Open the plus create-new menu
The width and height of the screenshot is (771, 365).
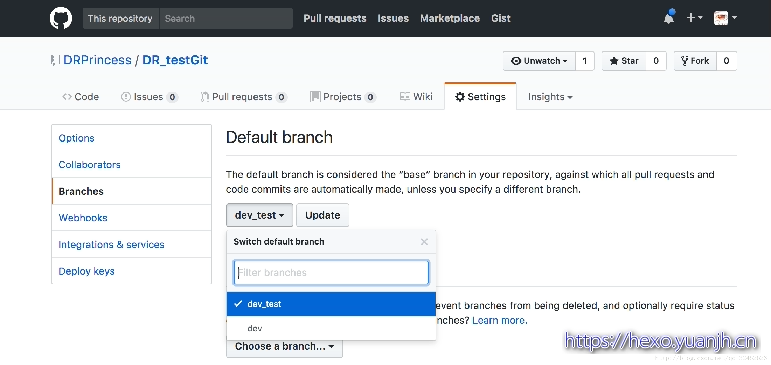point(694,18)
